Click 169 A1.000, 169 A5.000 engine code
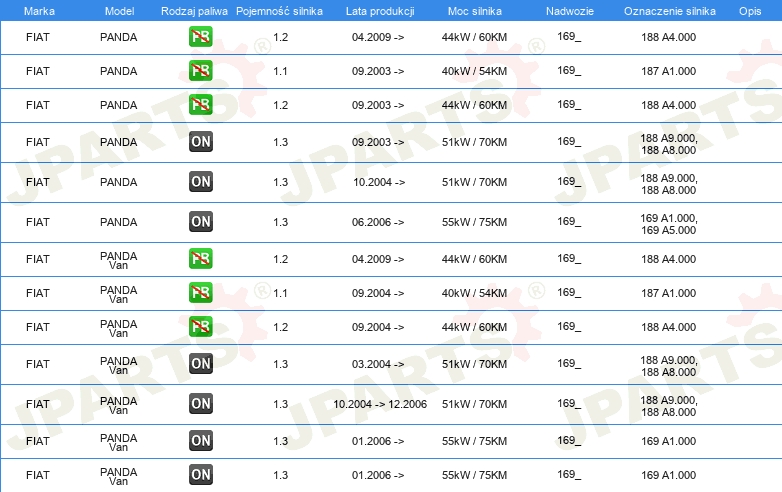This screenshot has height=492, width=782. pos(669,224)
